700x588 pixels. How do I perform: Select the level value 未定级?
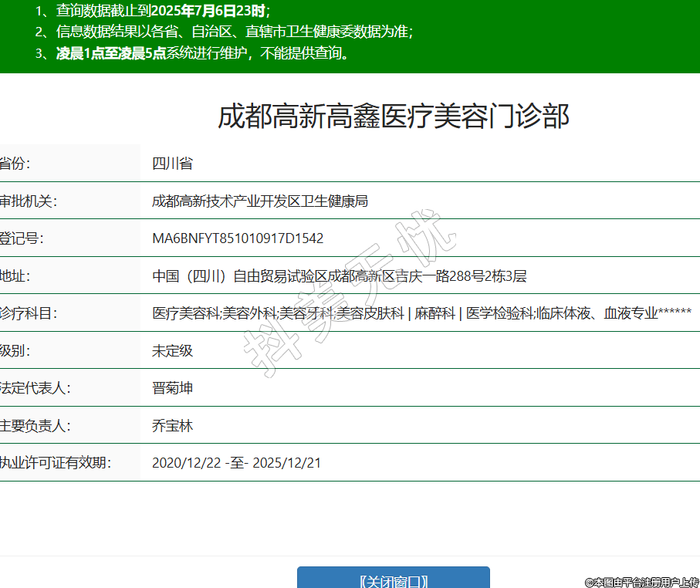[x=172, y=350]
